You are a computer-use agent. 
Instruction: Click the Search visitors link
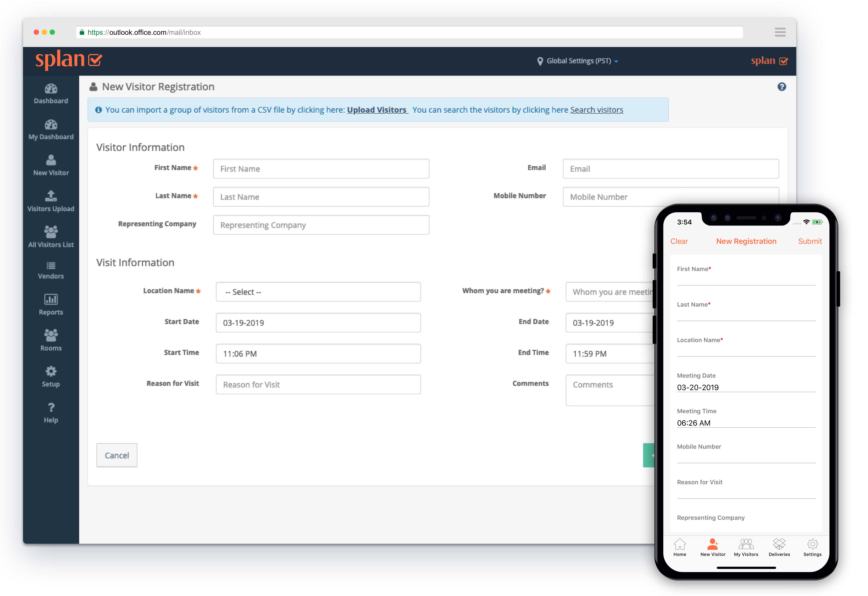pos(596,110)
